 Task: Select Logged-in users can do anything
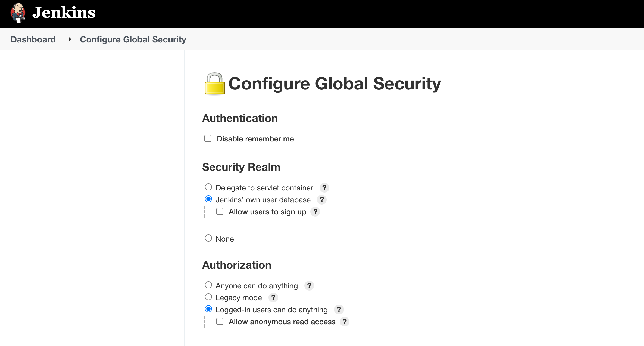(208, 309)
